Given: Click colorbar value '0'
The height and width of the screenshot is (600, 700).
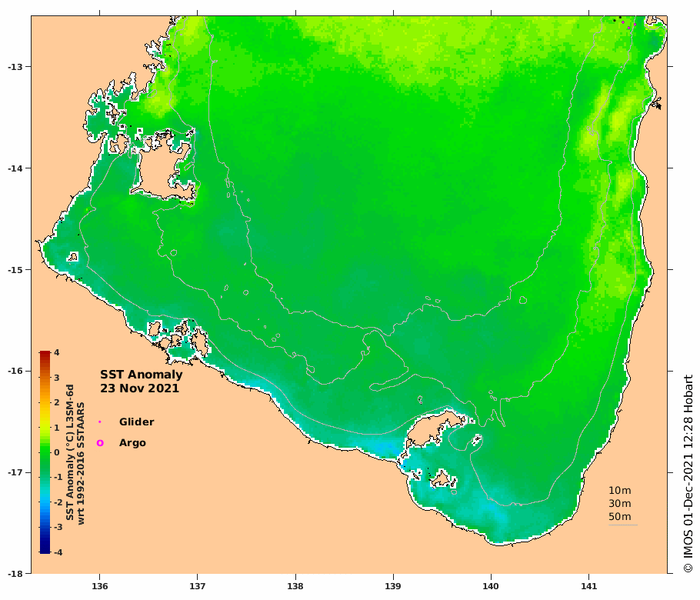Looking at the screenshot, I should [57, 452].
